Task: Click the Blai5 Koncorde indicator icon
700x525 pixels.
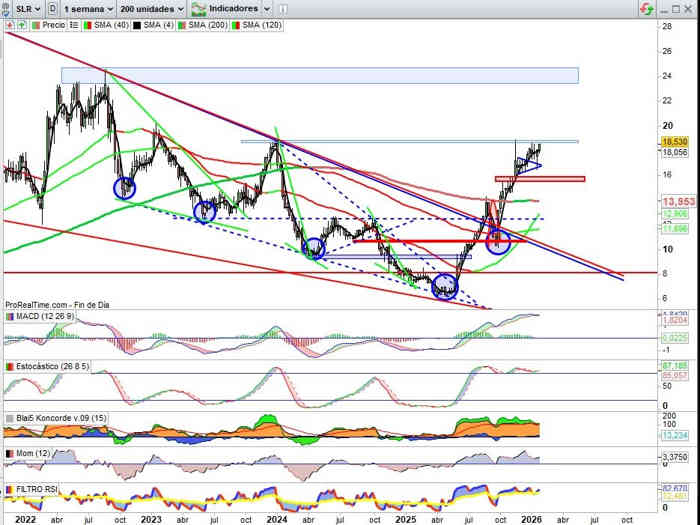Action: click(9, 418)
